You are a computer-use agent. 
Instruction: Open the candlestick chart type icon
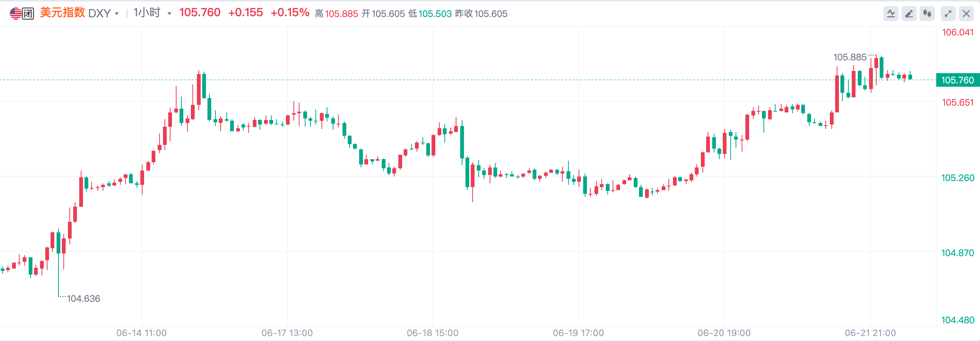(927, 14)
